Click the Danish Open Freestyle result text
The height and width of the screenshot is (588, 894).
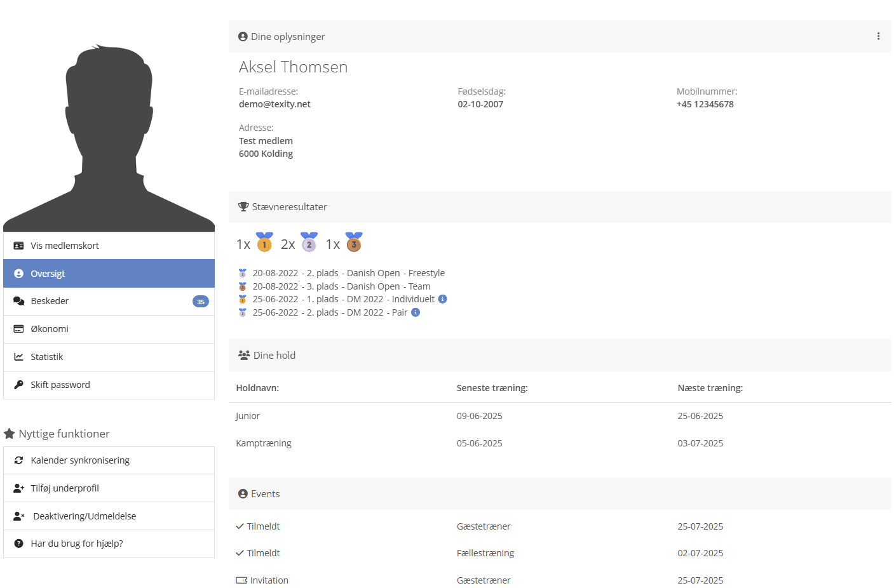349,273
